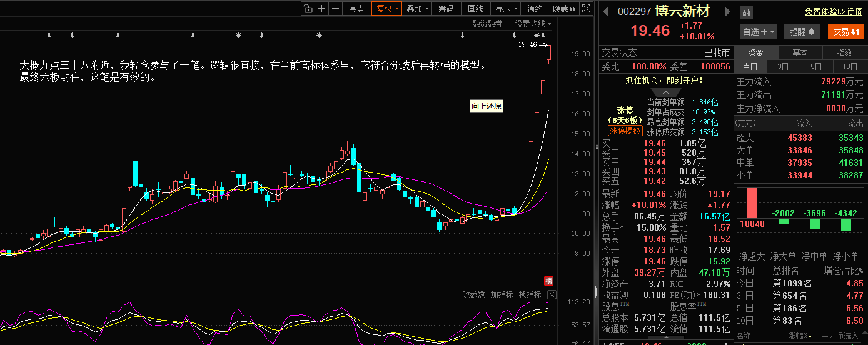Screen dimensions: 868x345
Task: Toggle 筹码 chip distribution panel
Action: point(446,8)
